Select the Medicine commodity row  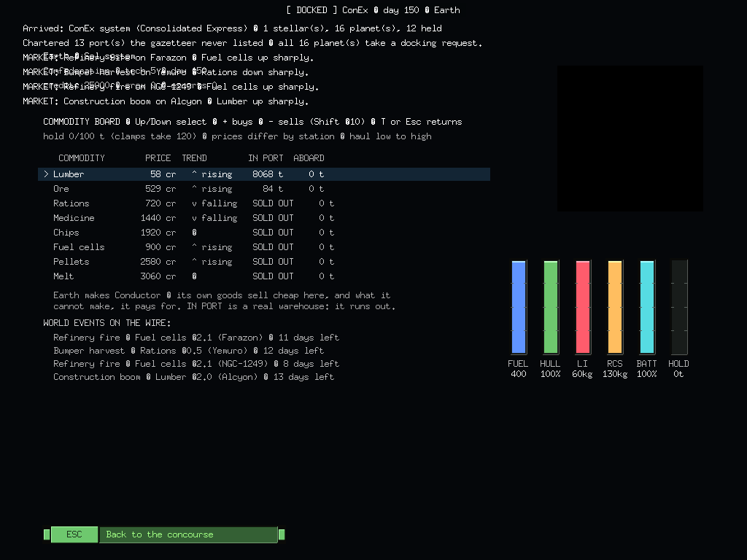(264, 218)
